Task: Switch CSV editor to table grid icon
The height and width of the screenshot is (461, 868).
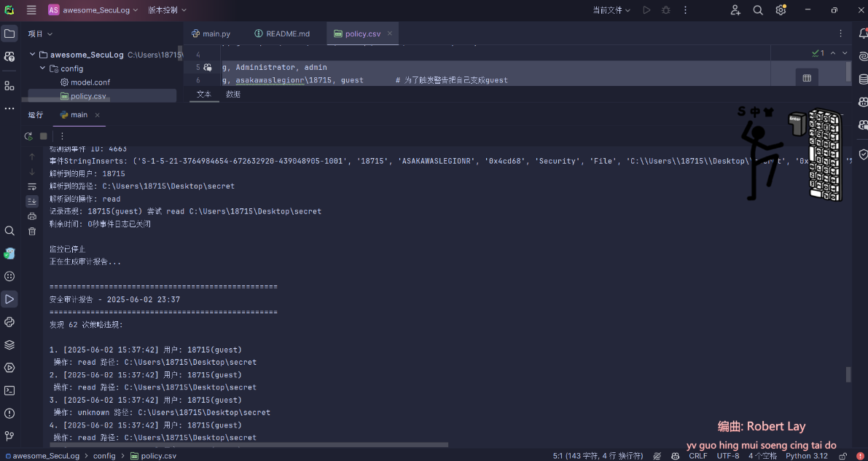Action: tap(807, 76)
